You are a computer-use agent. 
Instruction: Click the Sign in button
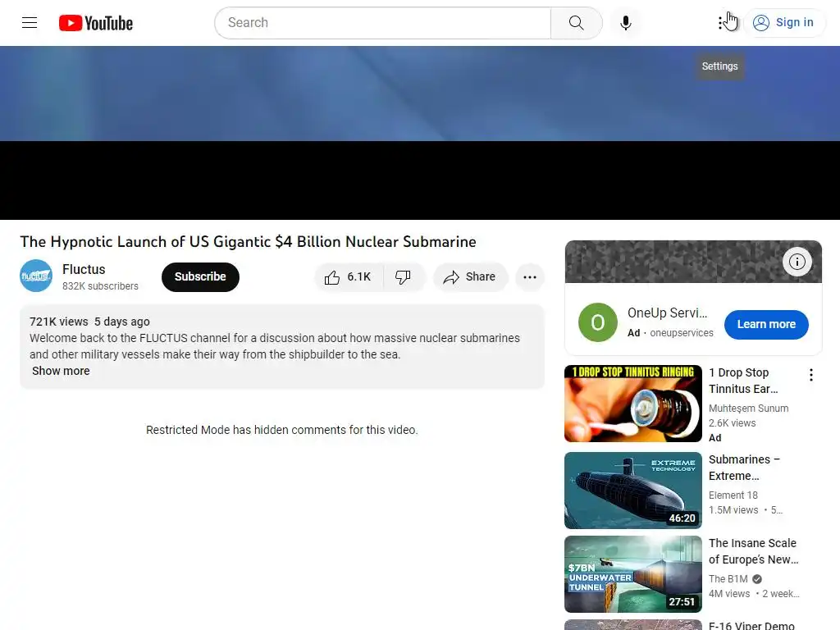tap(783, 22)
